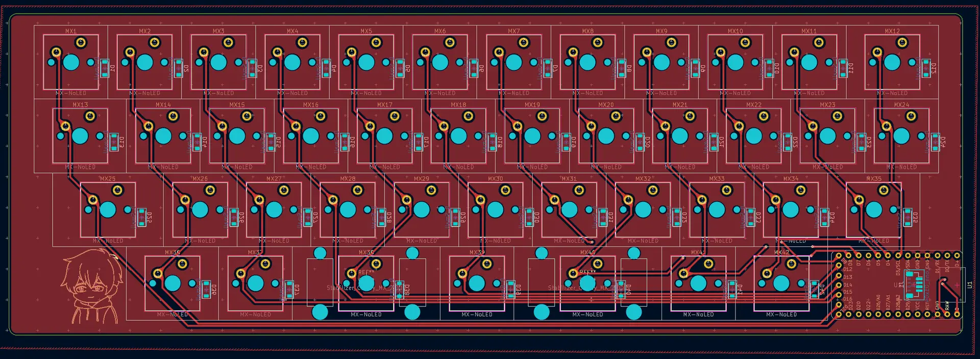Screen dimensions: 980x359
Task: Click the center hole of switch MX30
Action: [x=495, y=210]
